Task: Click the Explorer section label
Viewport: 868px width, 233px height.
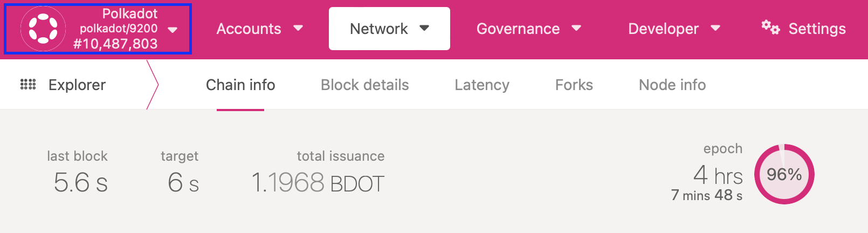Action: click(x=77, y=85)
